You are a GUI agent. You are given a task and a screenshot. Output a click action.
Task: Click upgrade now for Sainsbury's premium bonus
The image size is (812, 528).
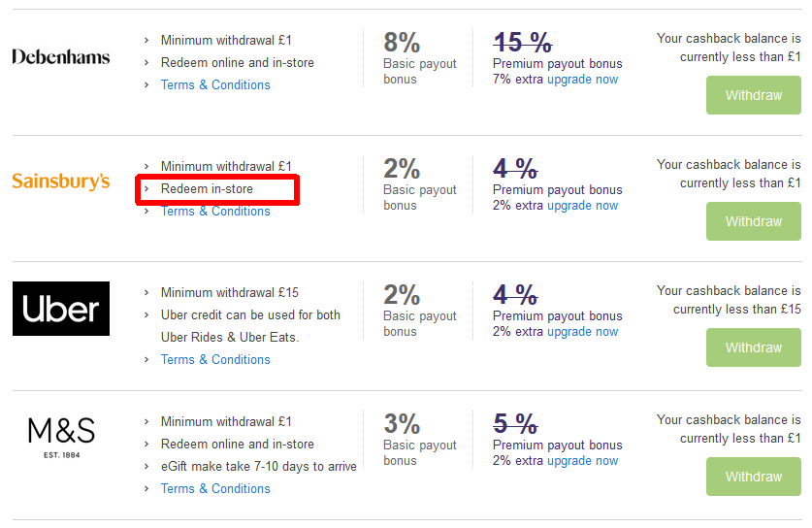[x=583, y=206]
